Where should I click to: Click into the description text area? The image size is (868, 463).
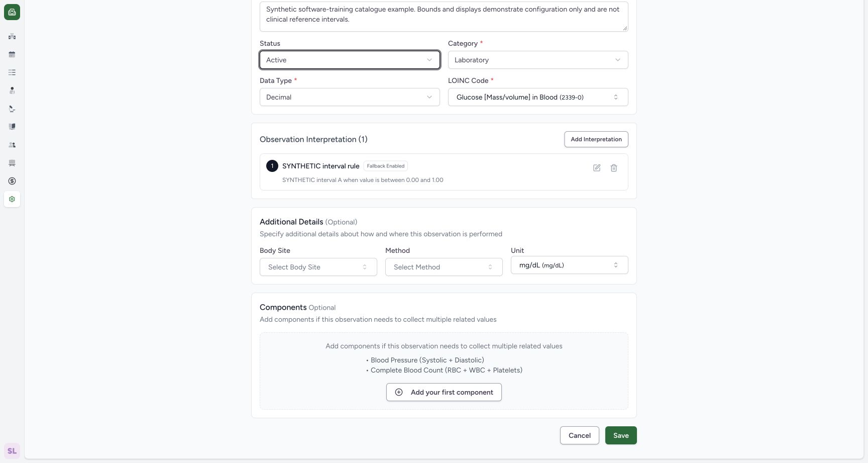coord(444,16)
